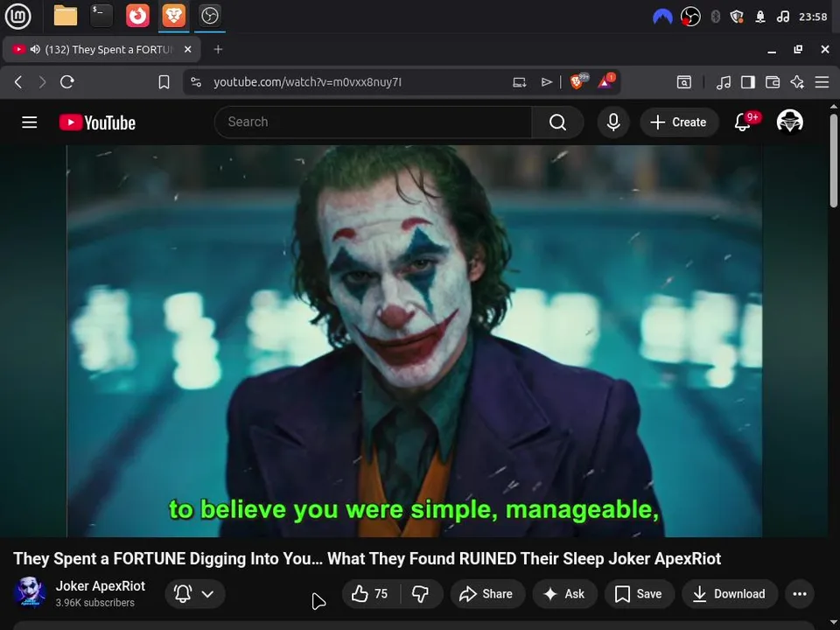Open the Brave Shields lion icon
Viewport: 840px width, 630px height.
578,81
